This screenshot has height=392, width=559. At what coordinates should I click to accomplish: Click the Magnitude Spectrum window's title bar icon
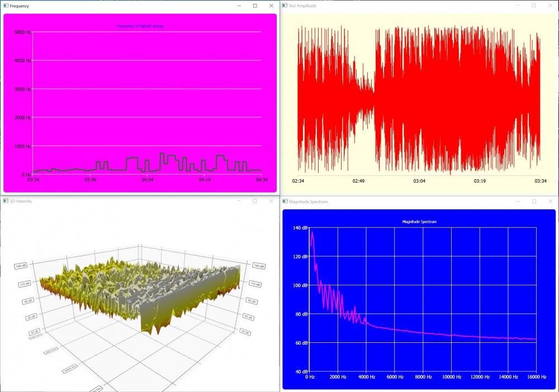(285, 201)
